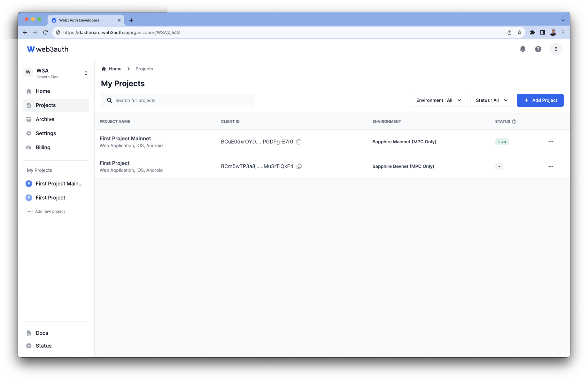Click the PROJECT NAME column header

click(x=115, y=122)
